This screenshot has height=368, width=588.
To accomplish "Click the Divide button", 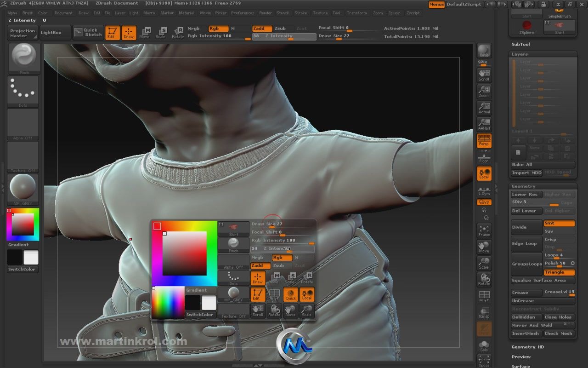I will [x=527, y=227].
